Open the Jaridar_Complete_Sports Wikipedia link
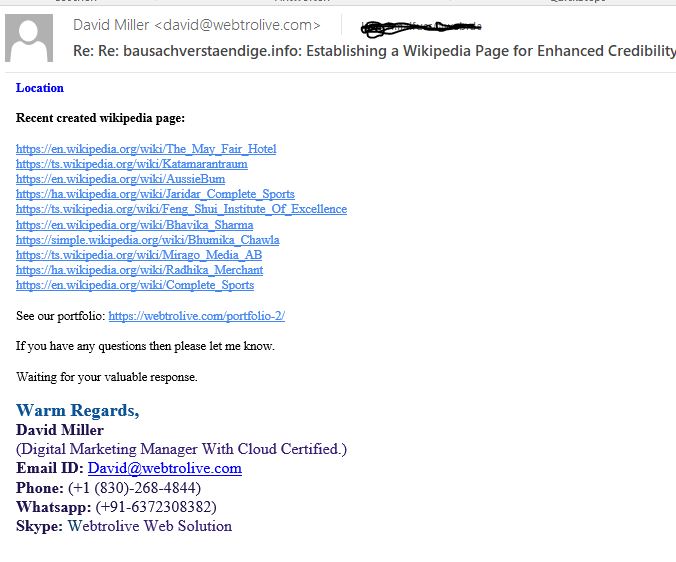Viewport: 676px width, 562px height. click(x=155, y=194)
